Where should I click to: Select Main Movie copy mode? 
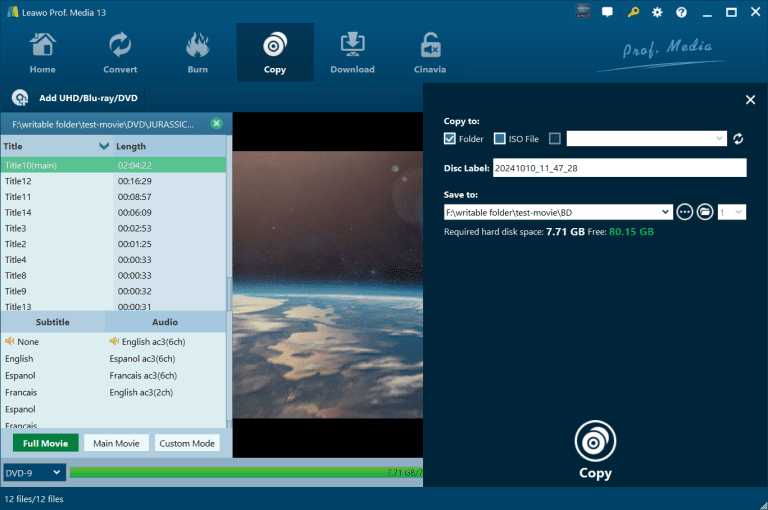point(116,443)
